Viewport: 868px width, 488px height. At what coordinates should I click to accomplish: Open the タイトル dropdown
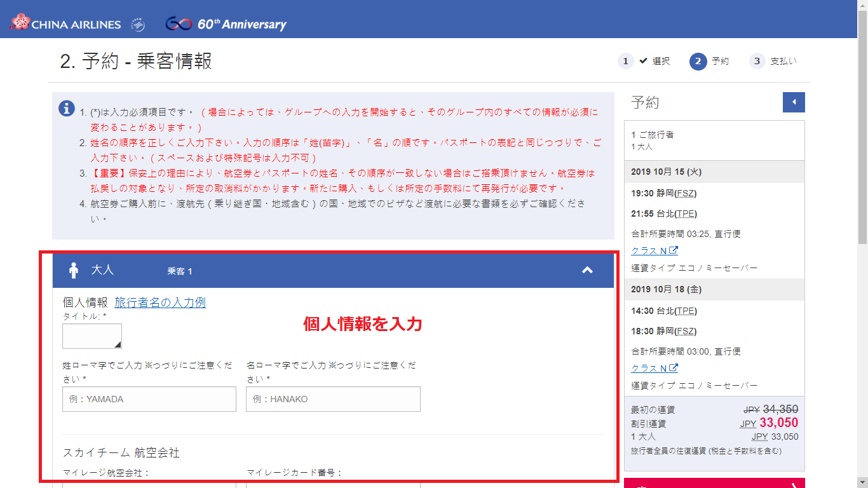click(92, 336)
